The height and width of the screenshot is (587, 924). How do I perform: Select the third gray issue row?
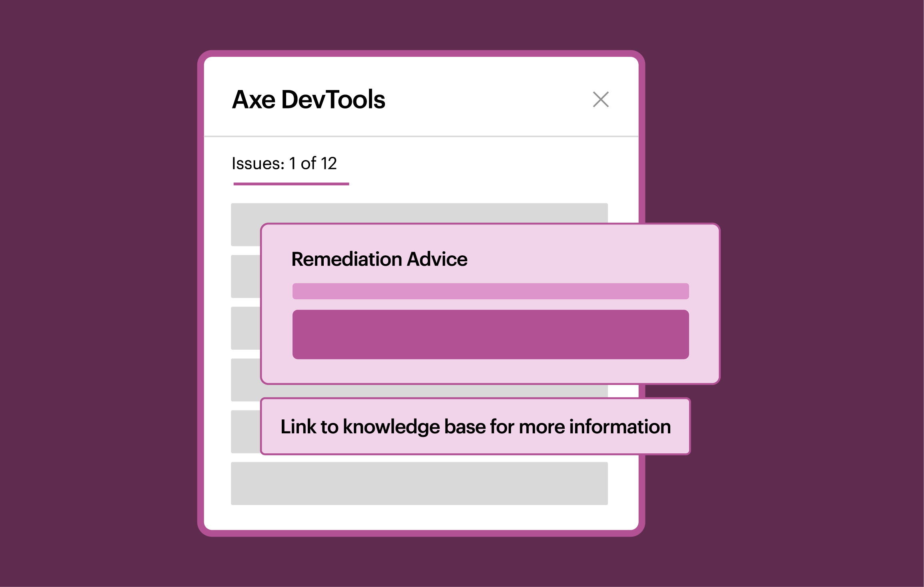pos(245,328)
